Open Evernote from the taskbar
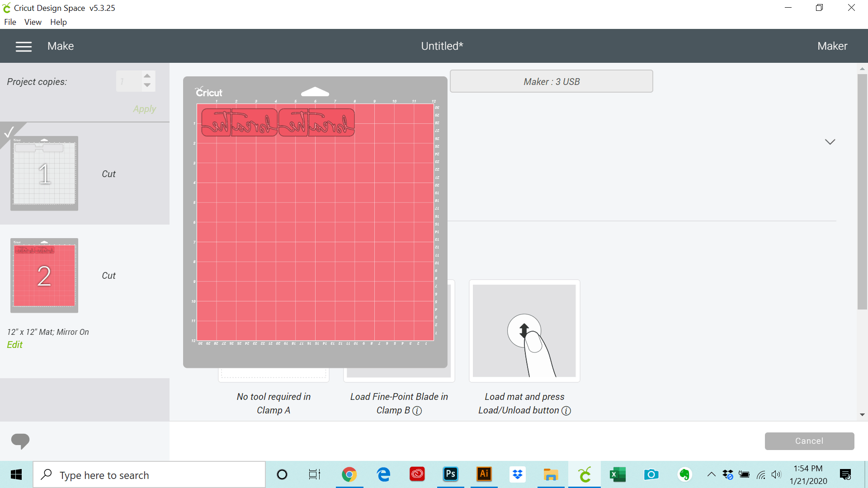The width and height of the screenshot is (868, 488). [x=684, y=474]
